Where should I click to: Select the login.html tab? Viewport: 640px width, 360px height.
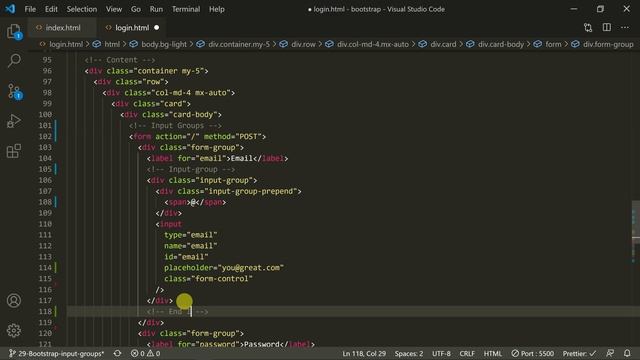(x=131, y=28)
